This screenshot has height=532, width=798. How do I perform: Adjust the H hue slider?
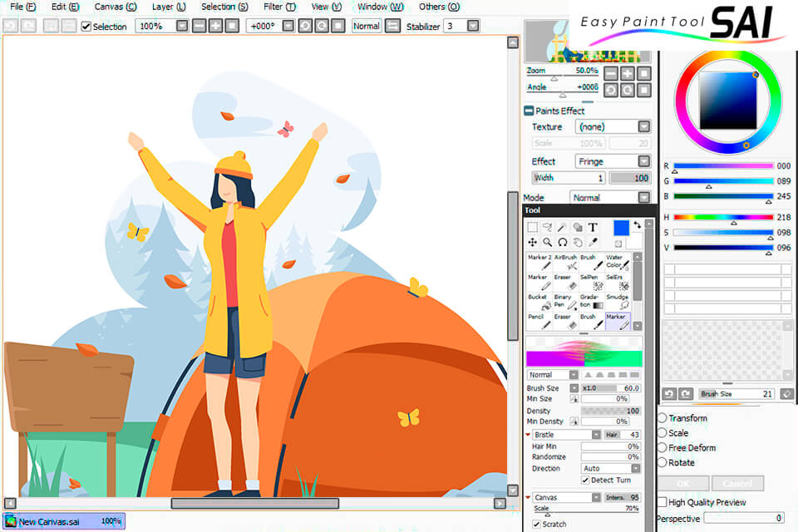(723, 218)
